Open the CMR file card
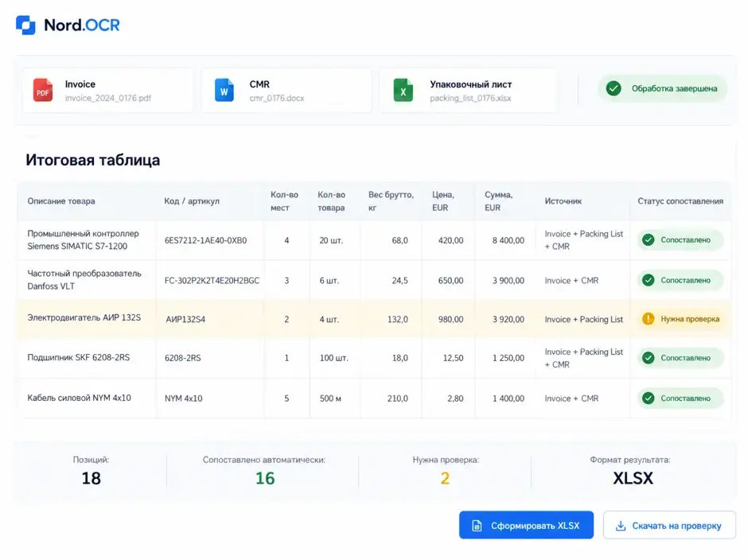Viewport: 748px width, 560px height. pos(286,90)
